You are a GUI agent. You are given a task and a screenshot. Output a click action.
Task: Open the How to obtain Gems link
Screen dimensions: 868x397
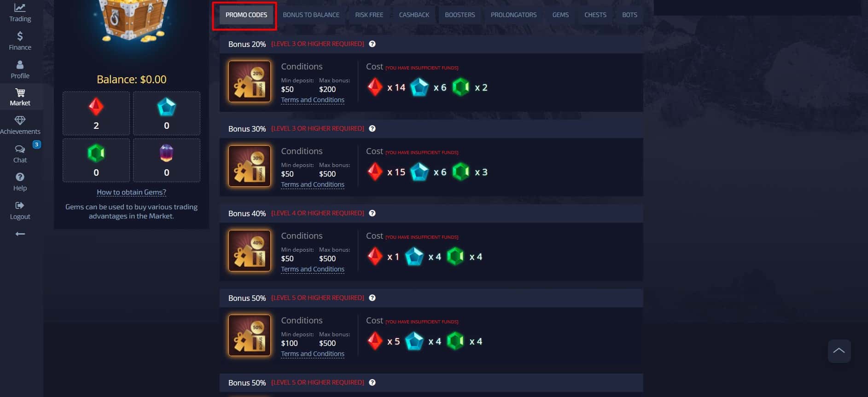[x=131, y=192]
